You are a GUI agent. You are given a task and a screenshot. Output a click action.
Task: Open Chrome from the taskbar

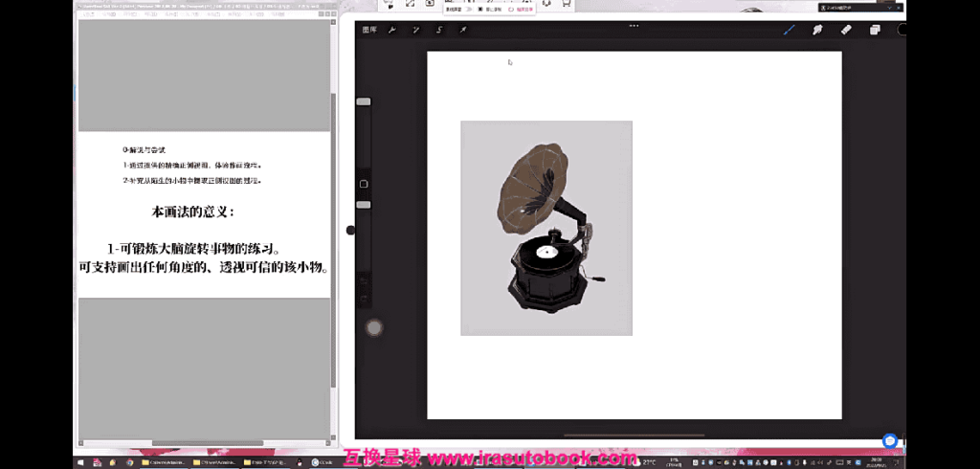pos(129,462)
